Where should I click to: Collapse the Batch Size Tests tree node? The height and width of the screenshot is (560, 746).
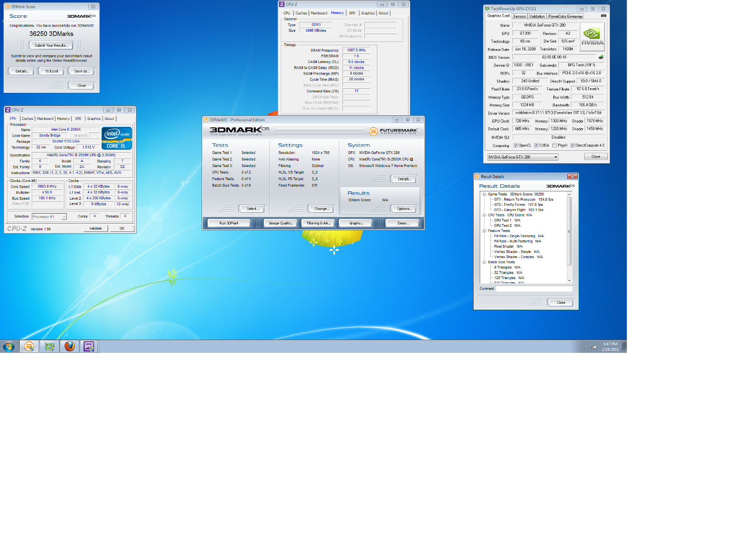[484, 262]
